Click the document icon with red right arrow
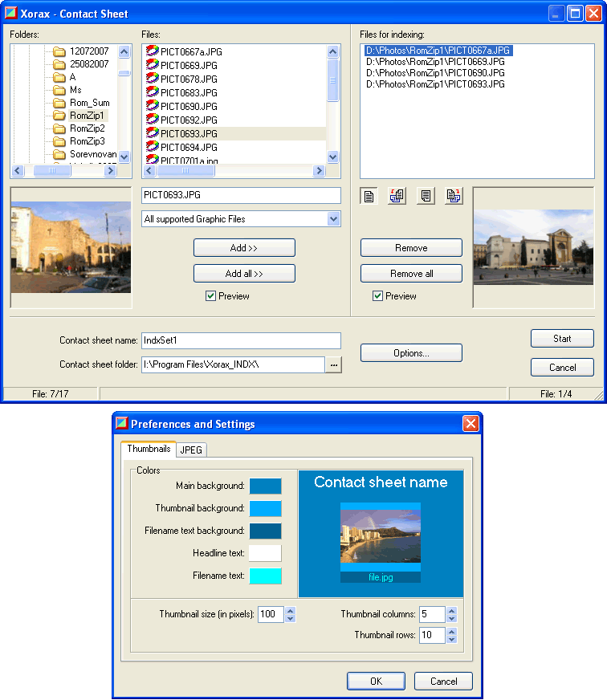The width and height of the screenshot is (607, 700). [454, 197]
